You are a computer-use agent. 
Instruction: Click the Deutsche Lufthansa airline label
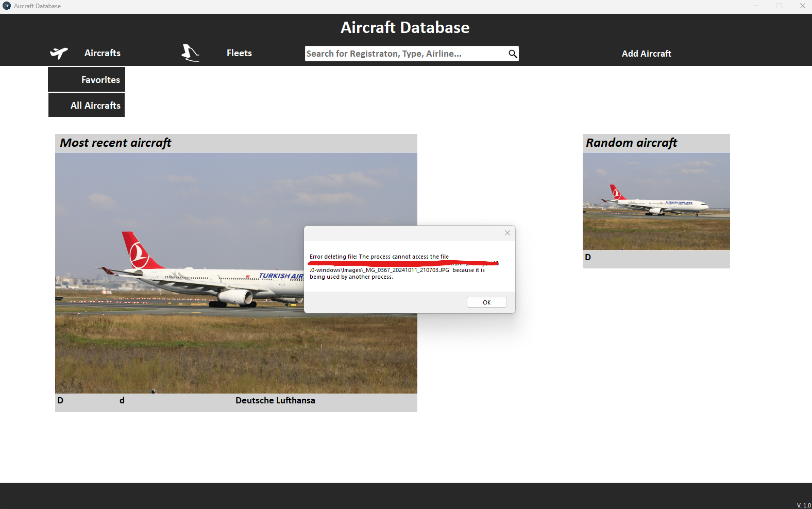point(275,400)
